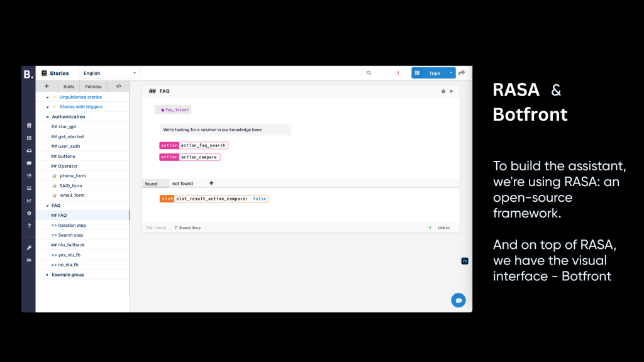Open the Responses speech bubble sidebar icon

coord(29,163)
